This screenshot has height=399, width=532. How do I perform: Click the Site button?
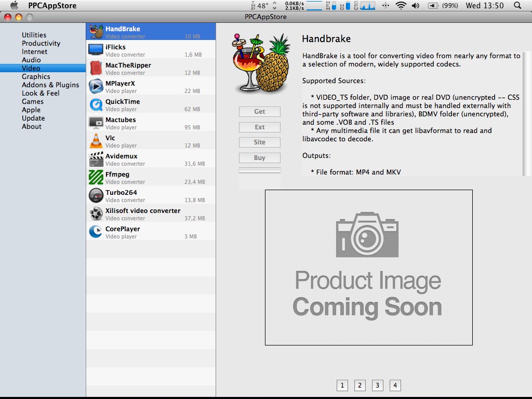[x=260, y=142]
